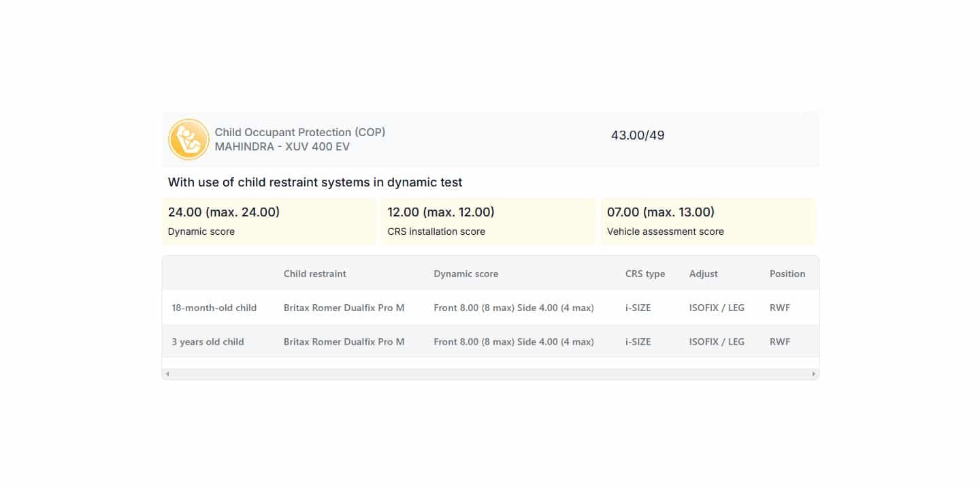Click ISOFIX / LEG in 18-month-old row

click(717, 308)
